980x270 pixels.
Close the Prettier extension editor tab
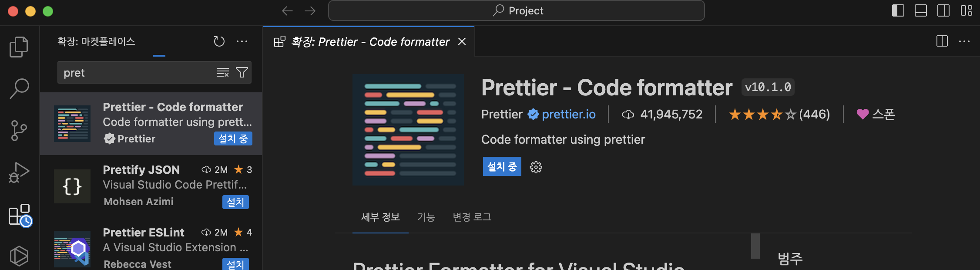pyautogui.click(x=462, y=41)
